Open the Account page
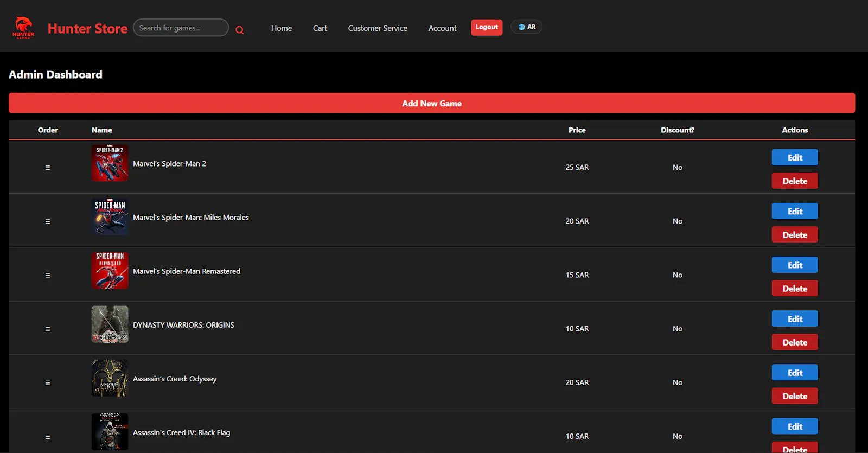868x453 pixels. point(443,28)
